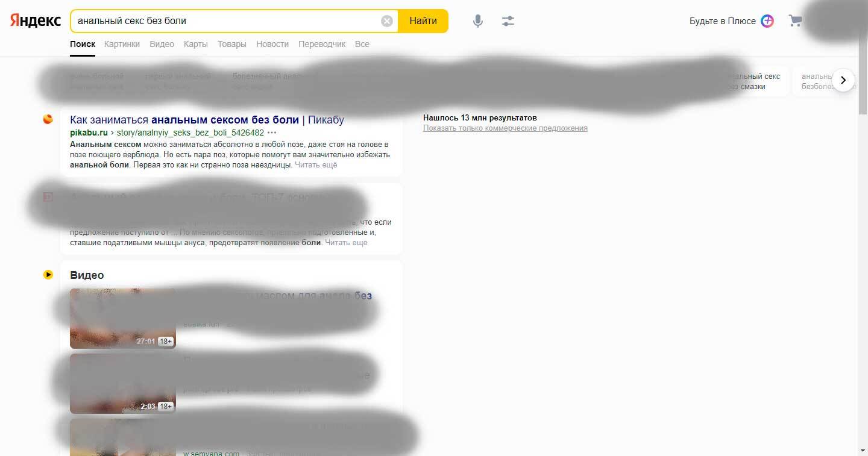Click Показать только коммерческие предложения
Screen dimensions: 868x456
[x=505, y=128]
